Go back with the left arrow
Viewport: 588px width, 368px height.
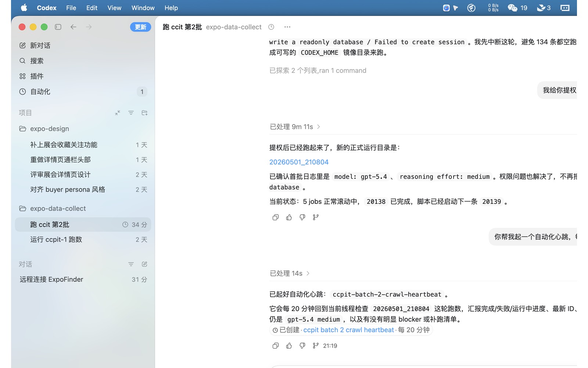pyautogui.click(x=73, y=27)
